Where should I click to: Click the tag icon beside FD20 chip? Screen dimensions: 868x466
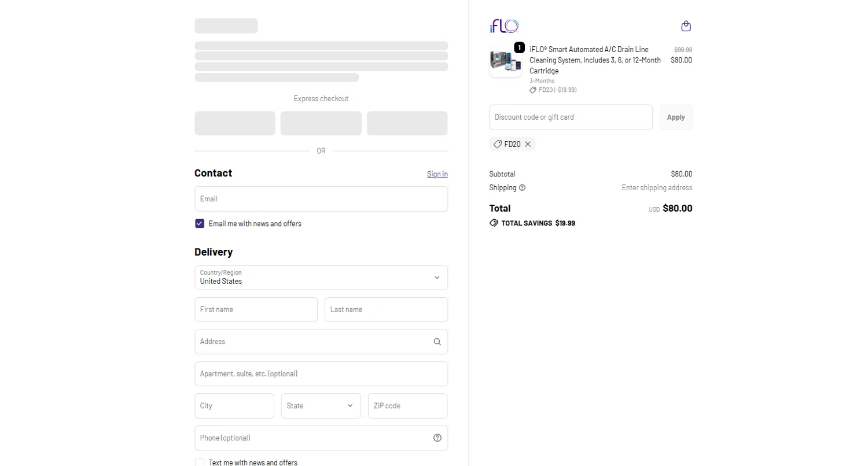[x=498, y=145]
